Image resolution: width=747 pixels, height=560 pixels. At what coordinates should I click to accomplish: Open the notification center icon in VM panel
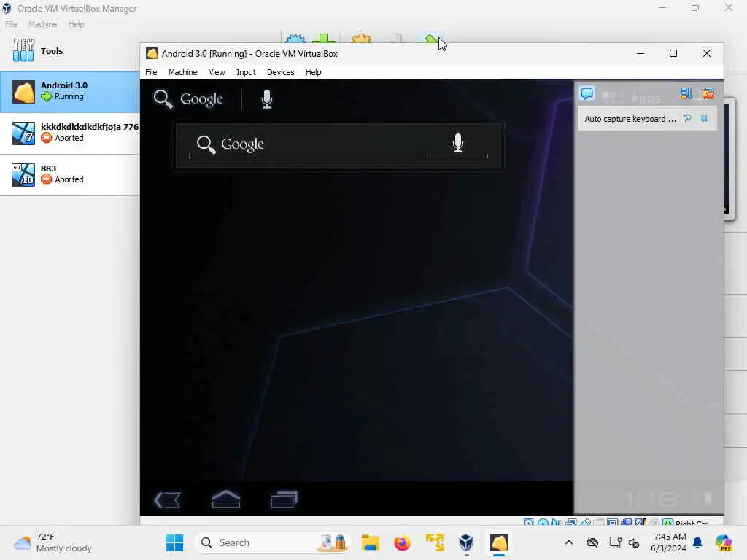pyautogui.click(x=587, y=93)
